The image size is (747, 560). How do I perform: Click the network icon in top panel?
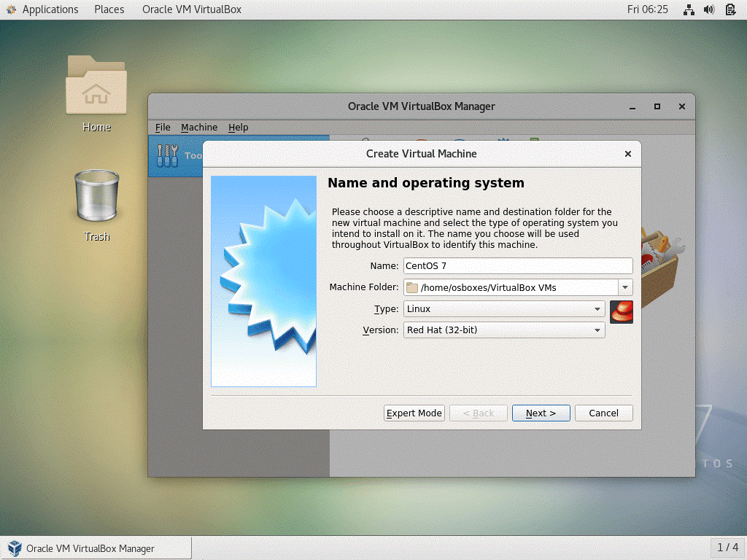(x=688, y=9)
